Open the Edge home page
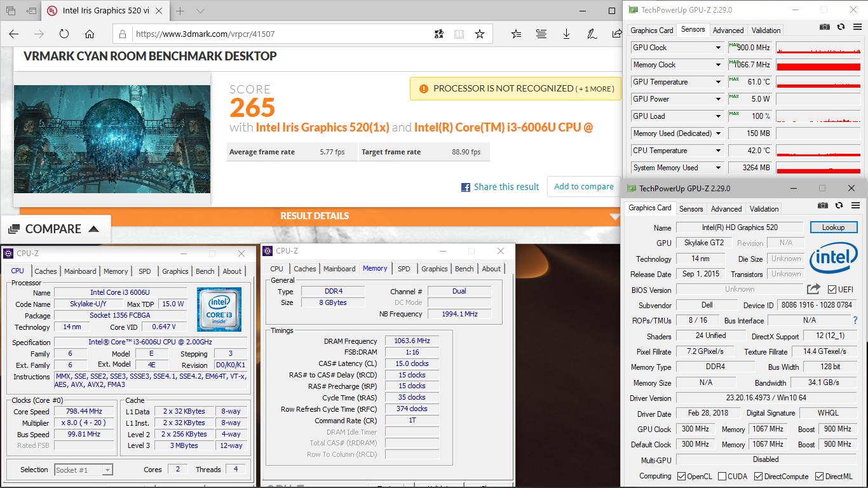The image size is (868, 488). (x=90, y=34)
